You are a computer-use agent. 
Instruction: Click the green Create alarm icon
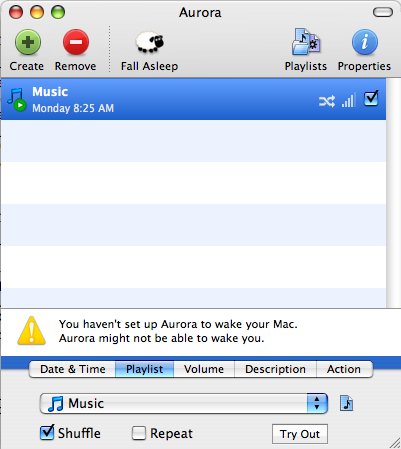pyautogui.click(x=28, y=42)
